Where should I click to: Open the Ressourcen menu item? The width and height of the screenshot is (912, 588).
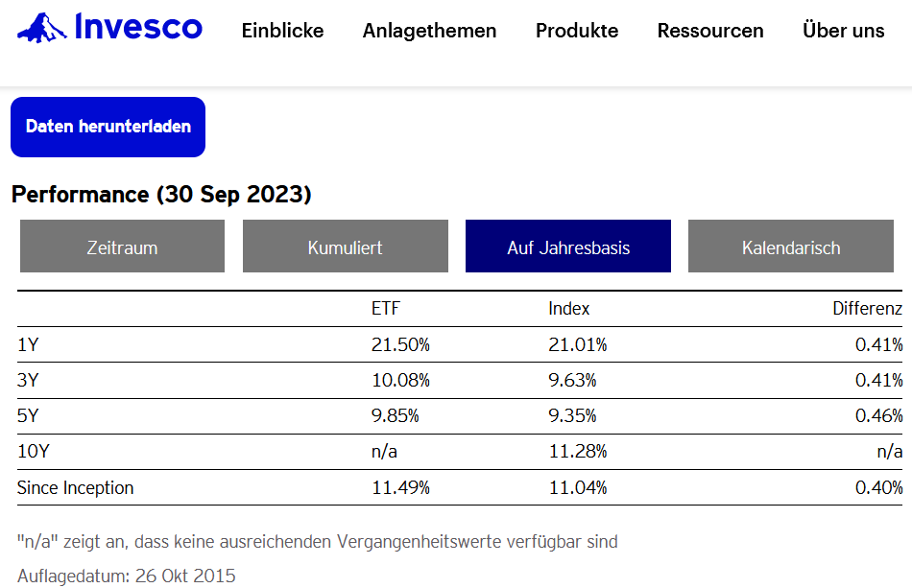tap(710, 31)
